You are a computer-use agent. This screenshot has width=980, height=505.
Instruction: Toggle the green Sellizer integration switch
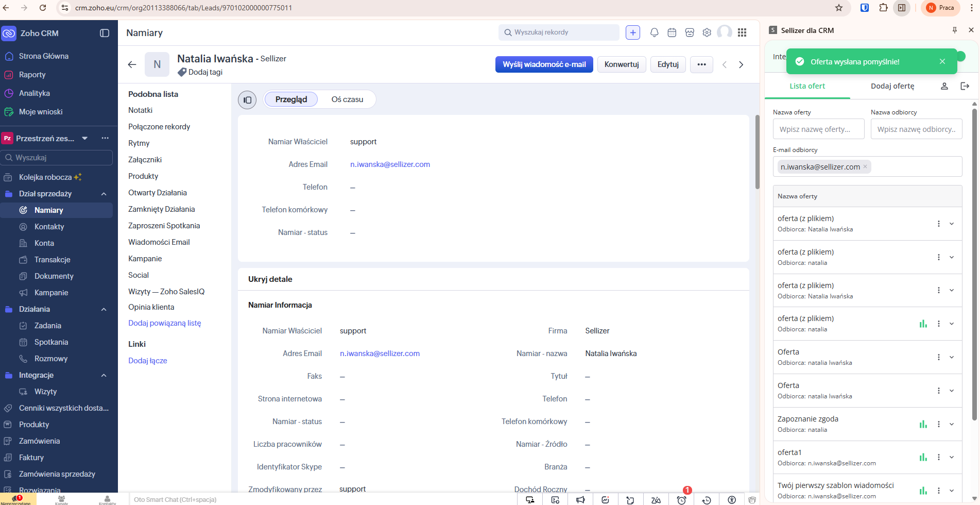point(960,56)
